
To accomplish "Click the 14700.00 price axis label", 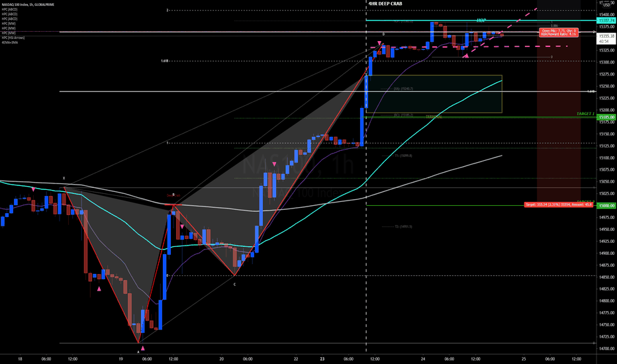I will (x=606, y=349).
